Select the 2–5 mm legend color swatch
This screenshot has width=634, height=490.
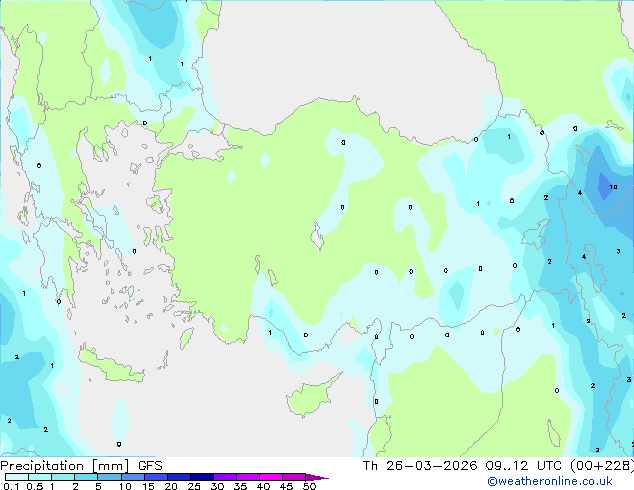(86, 477)
